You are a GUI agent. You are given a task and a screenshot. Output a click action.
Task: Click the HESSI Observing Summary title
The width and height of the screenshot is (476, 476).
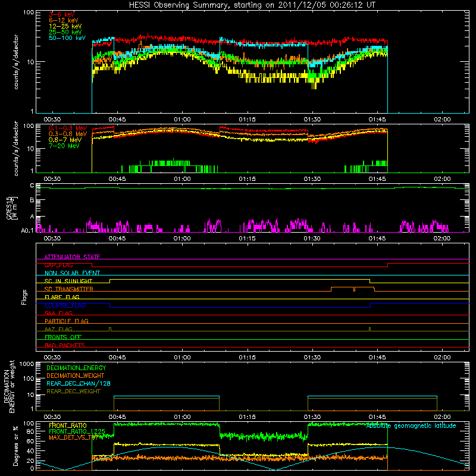pos(252,5)
